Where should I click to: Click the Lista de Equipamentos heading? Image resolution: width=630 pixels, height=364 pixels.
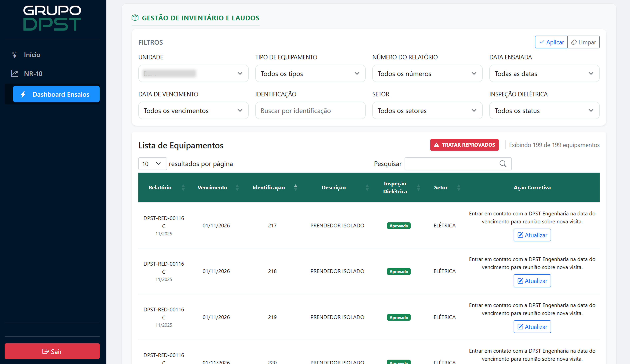click(x=181, y=145)
